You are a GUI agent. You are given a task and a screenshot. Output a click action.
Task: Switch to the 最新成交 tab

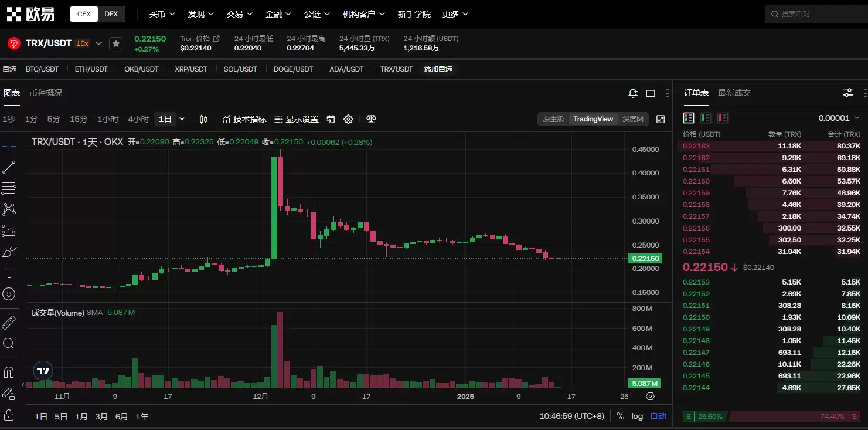[734, 93]
